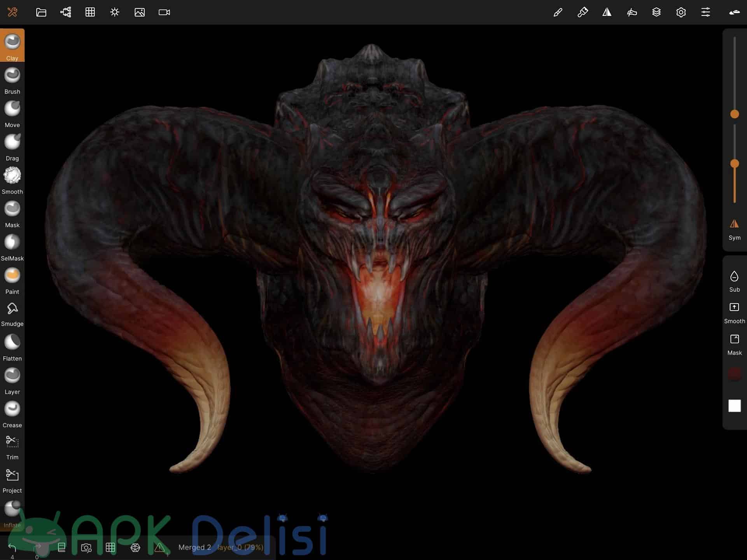Open the Settings gear menu
Image resolution: width=747 pixels, height=560 pixels.
(681, 12)
